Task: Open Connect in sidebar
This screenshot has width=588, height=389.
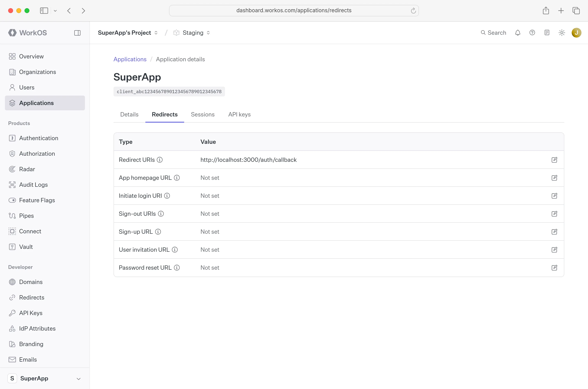Action: 45,231
